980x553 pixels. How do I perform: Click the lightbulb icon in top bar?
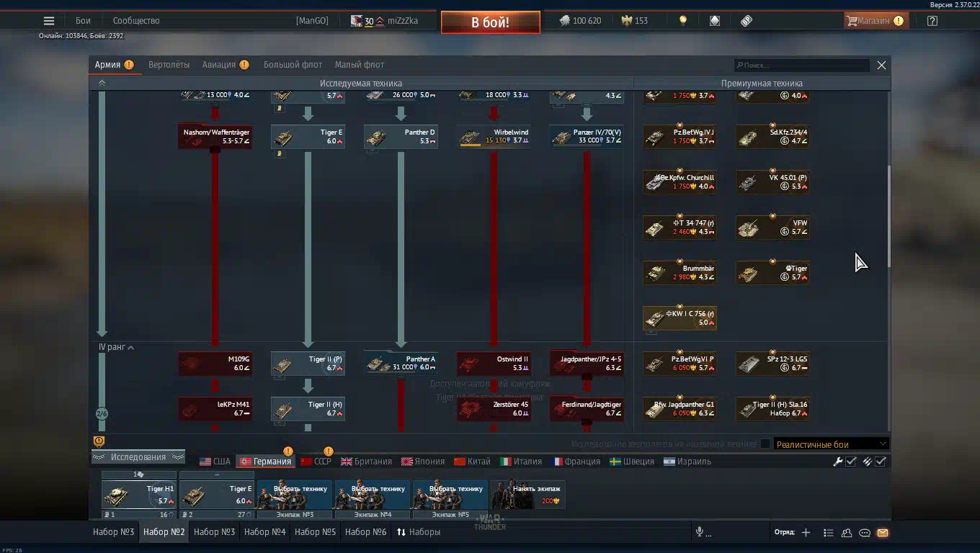coord(683,21)
